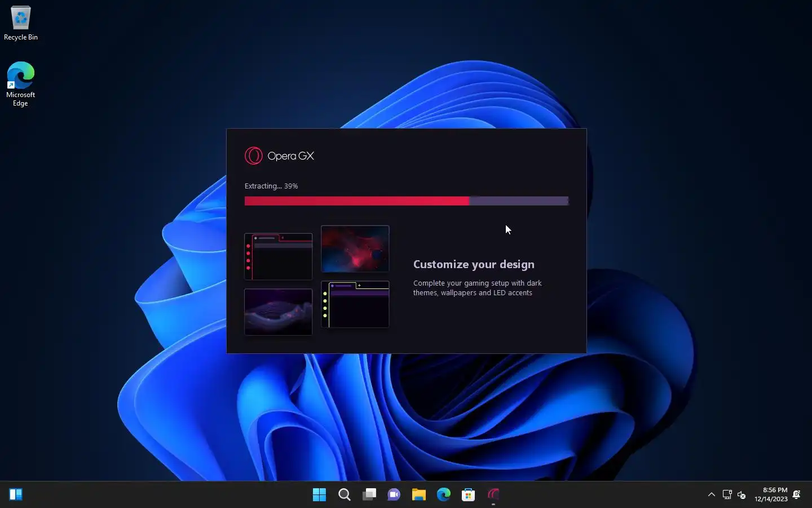Viewport: 812px width, 508px height.
Task: Select the red dark theme browser thumbnail
Action: [x=278, y=256]
